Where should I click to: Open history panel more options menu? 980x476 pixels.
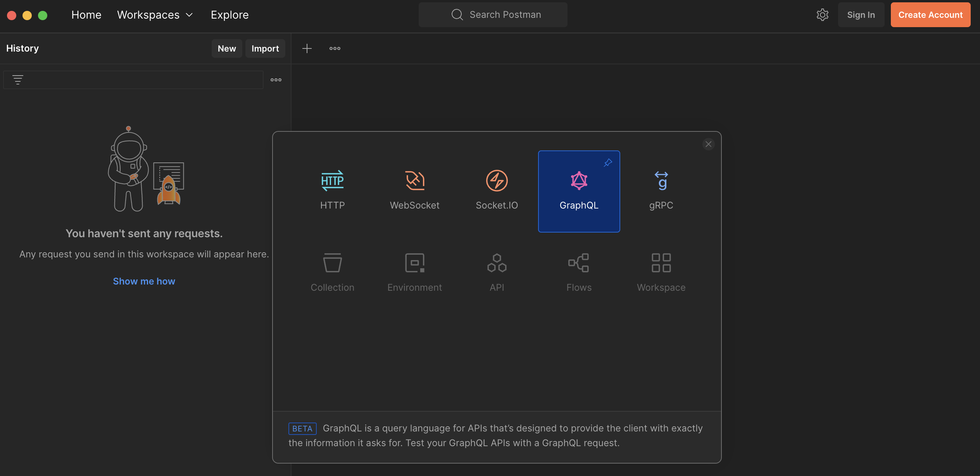click(x=276, y=80)
